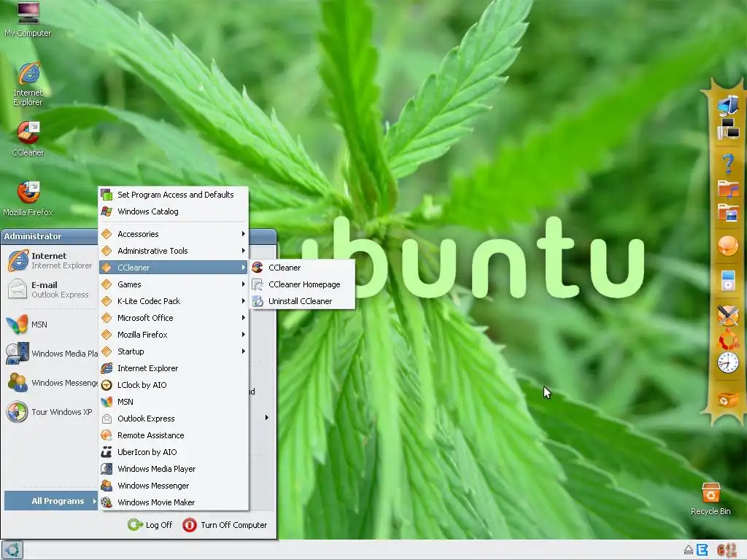Screen dimensions: 747x560
Task: Open CCleaner Homepage from the submenu
Action: (303, 284)
